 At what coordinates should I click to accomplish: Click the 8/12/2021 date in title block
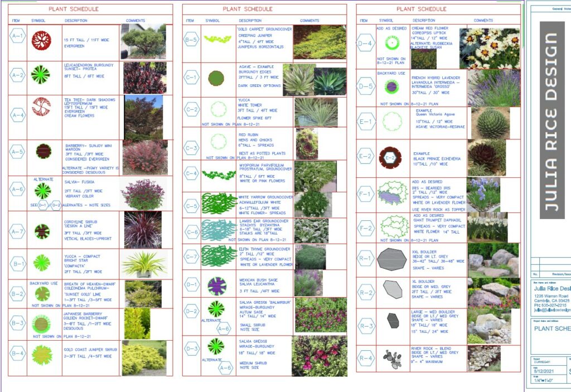click(544, 371)
